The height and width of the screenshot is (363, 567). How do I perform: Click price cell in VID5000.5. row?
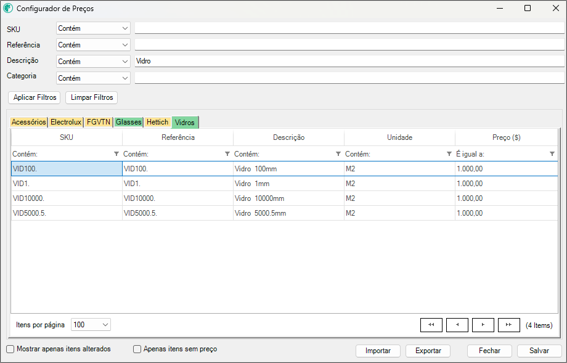pos(506,213)
